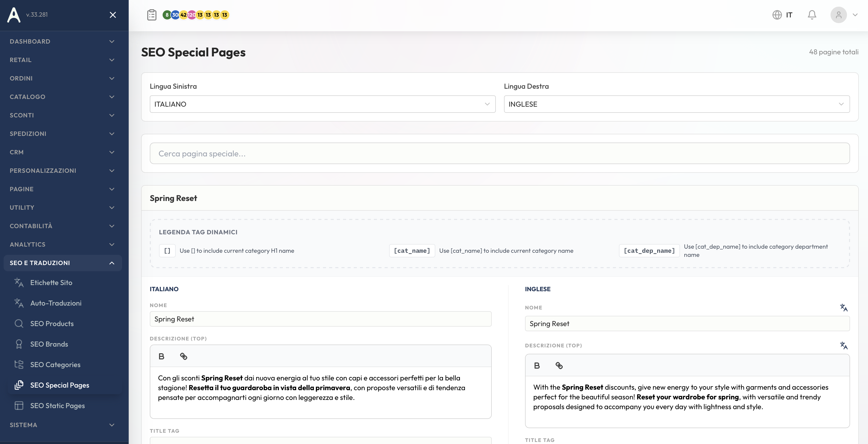This screenshot has height=444, width=868.
Task: Expand the PERSONALIZZAZIONI menu section
Action: pos(63,171)
